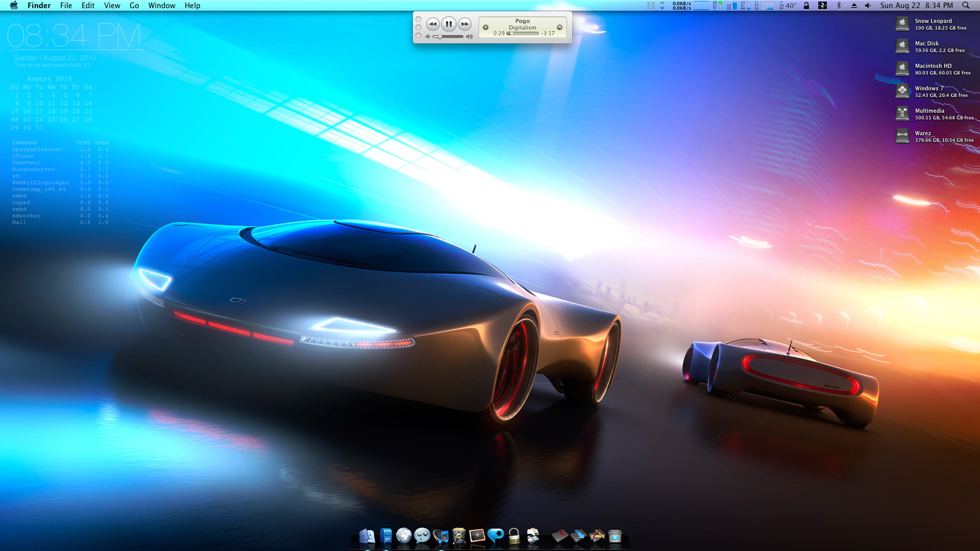Click the padlock icon in menu bar
Viewport: 980px width, 551px height.
click(806, 6)
